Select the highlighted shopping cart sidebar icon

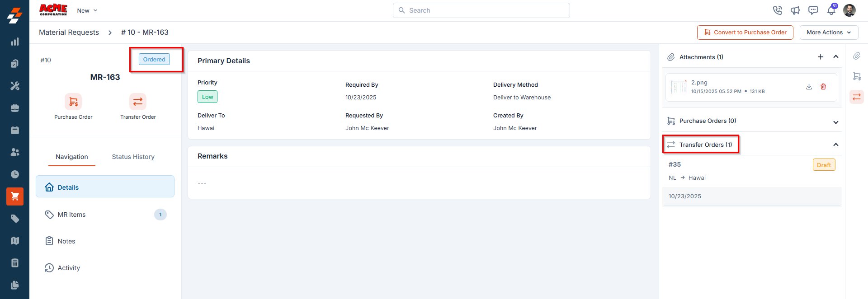(x=15, y=196)
